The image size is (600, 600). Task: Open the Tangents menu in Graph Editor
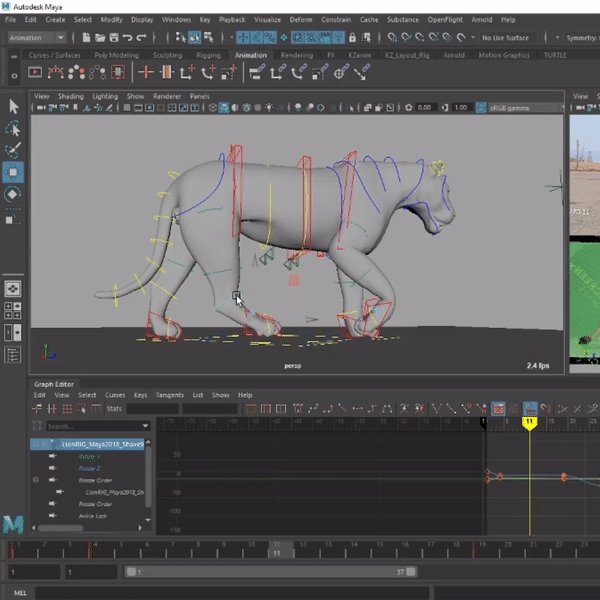(x=170, y=395)
